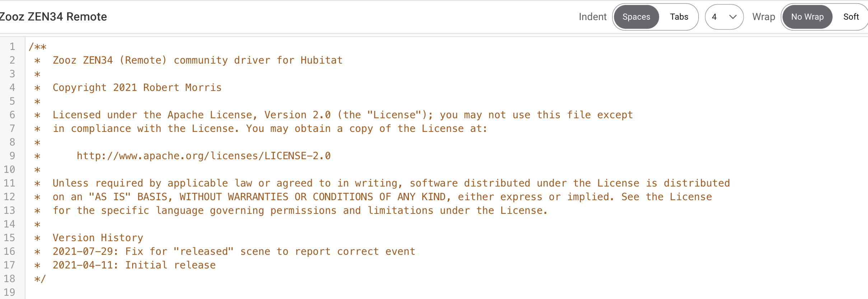Viewport: 868px width, 299px height.
Task: Click the closing */ comment marker
Action: (x=40, y=279)
